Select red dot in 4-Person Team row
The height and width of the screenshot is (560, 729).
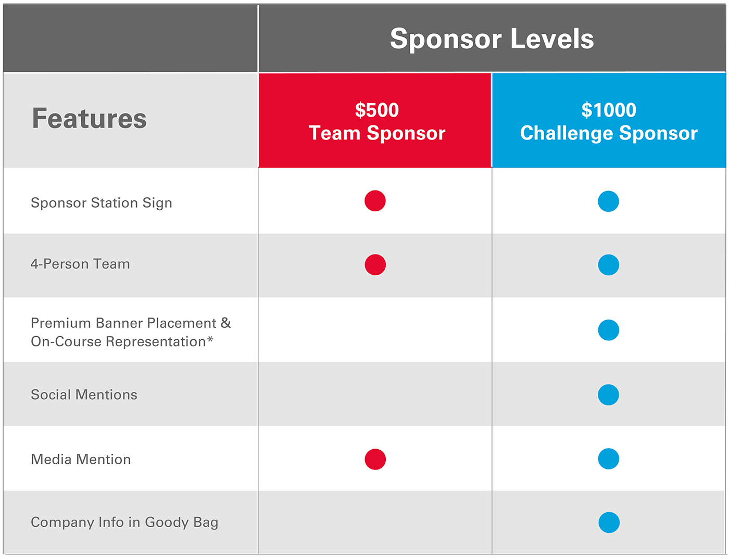[375, 265]
